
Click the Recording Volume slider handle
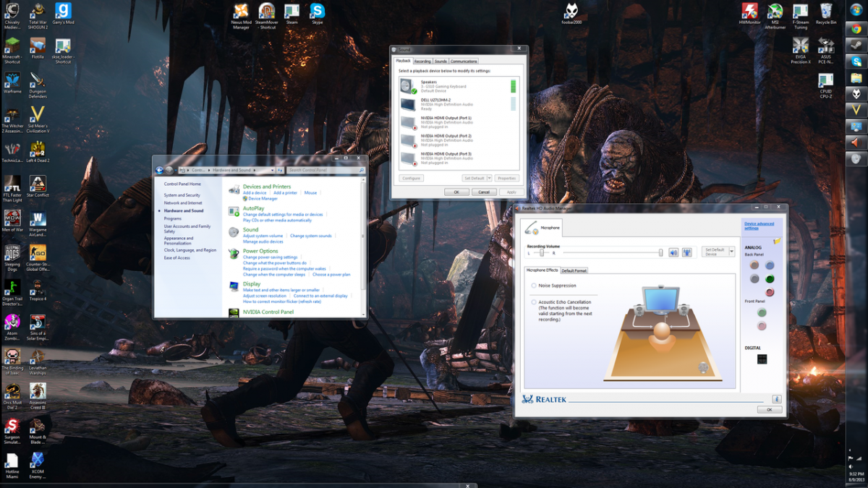(x=660, y=252)
